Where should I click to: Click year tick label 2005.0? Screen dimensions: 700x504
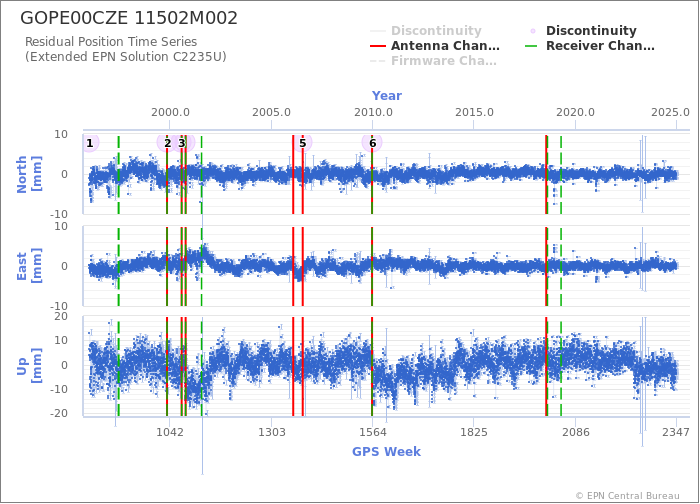pos(271,112)
